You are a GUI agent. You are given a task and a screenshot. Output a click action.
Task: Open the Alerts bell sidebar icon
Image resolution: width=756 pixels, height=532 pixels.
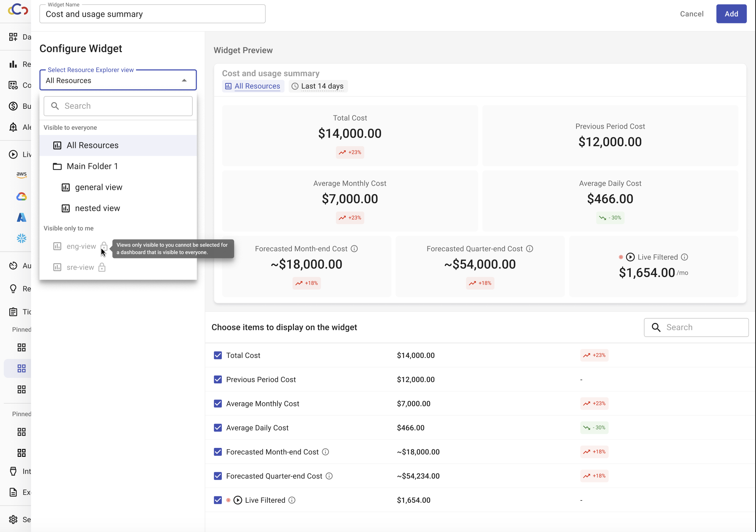click(13, 127)
